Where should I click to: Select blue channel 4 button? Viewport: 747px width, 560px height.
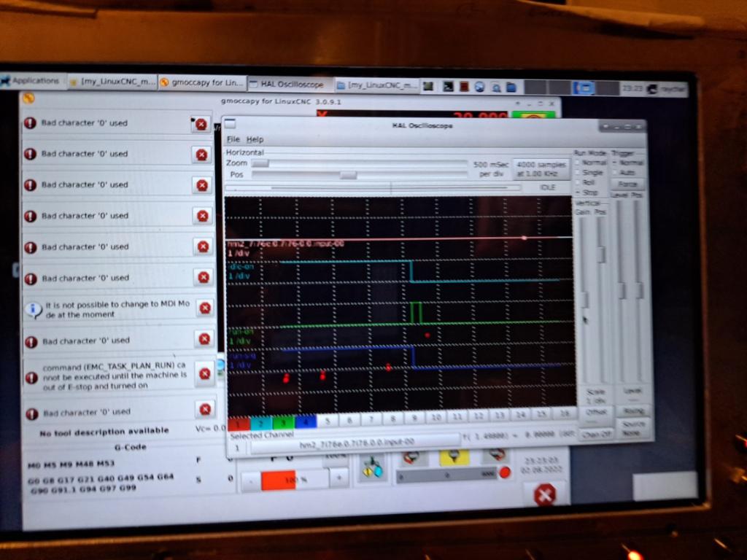(306, 422)
